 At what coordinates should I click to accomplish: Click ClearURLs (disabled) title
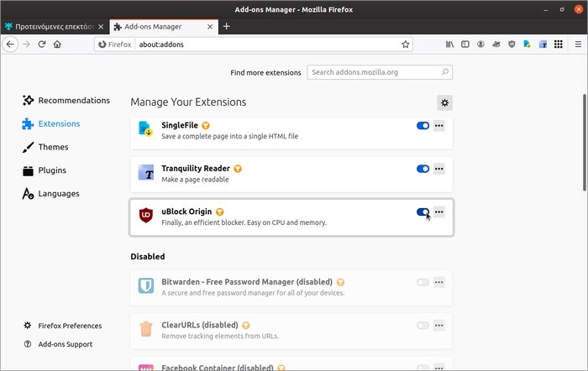click(200, 325)
